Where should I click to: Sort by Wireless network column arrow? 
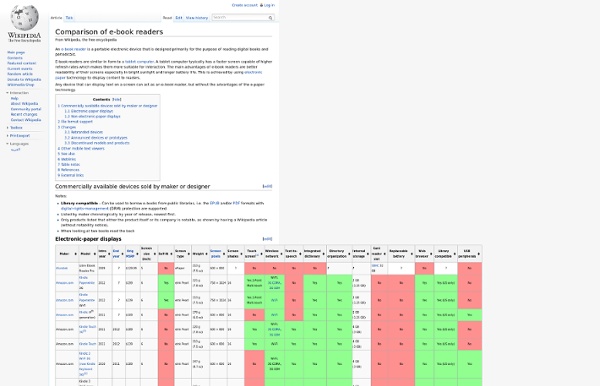[x=282, y=254]
